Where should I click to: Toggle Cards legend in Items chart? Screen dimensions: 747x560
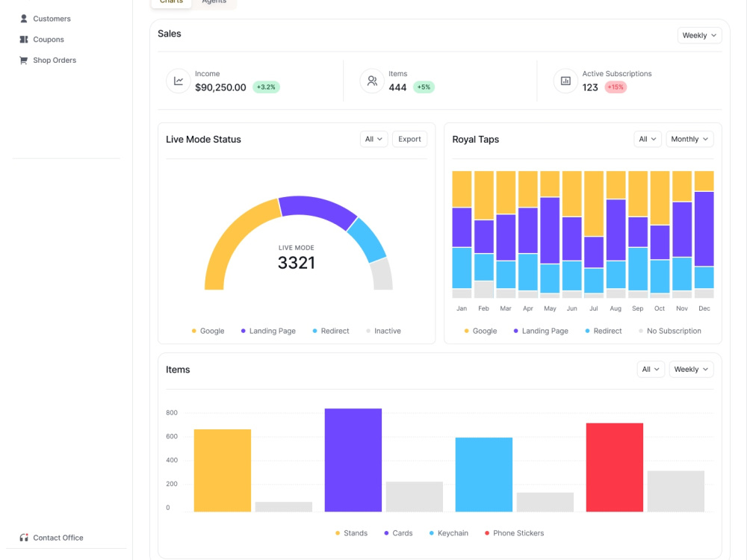398,533
